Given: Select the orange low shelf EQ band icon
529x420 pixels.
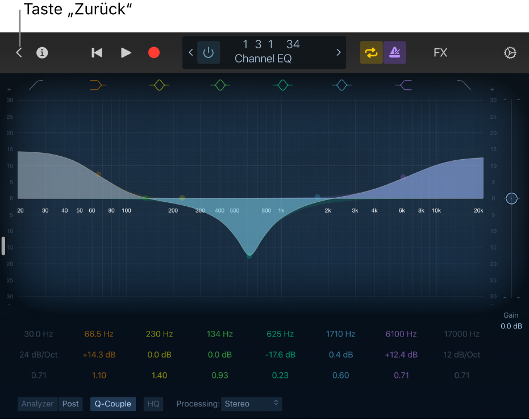Looking at the screenshot, I should (x=97, y=85).
